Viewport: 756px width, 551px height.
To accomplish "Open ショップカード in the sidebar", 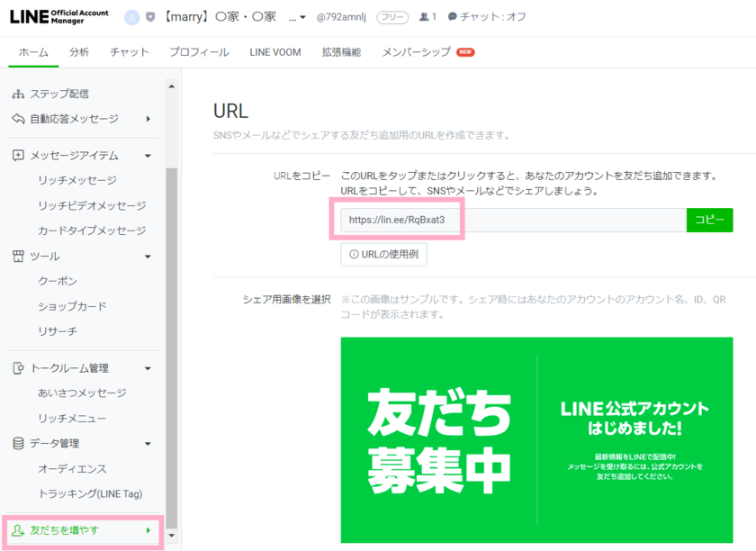I will [x=72, y=306].
